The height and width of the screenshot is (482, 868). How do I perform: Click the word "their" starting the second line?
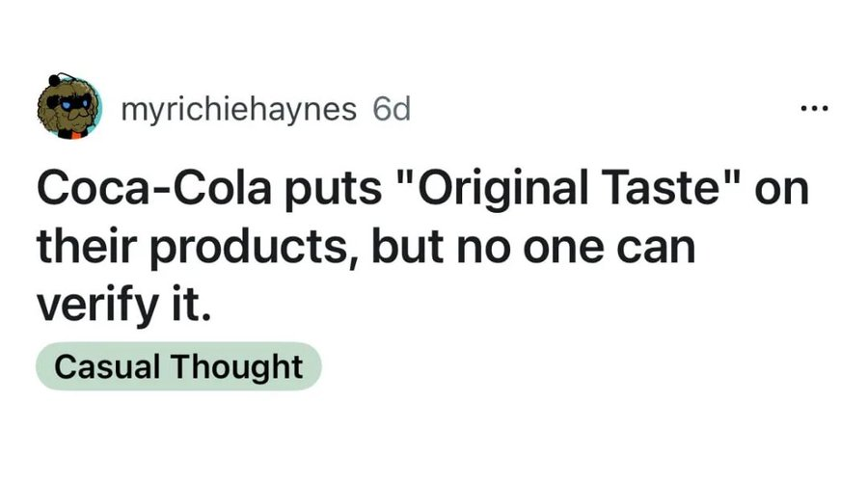[x=87, y=247]
